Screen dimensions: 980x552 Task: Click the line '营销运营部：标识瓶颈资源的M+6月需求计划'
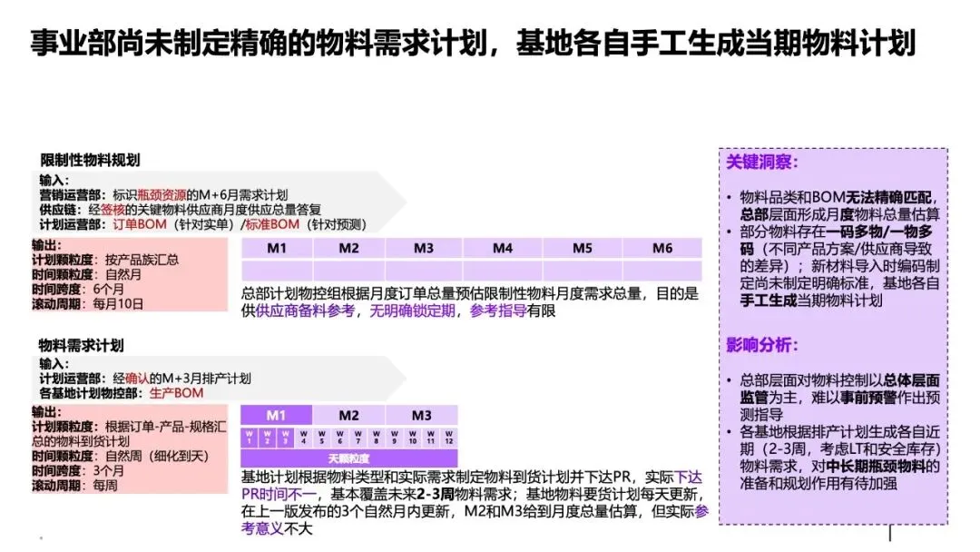tap(163, 195)
